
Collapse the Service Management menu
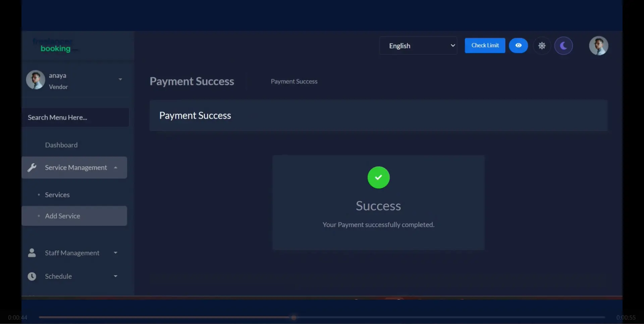point(115,168)
